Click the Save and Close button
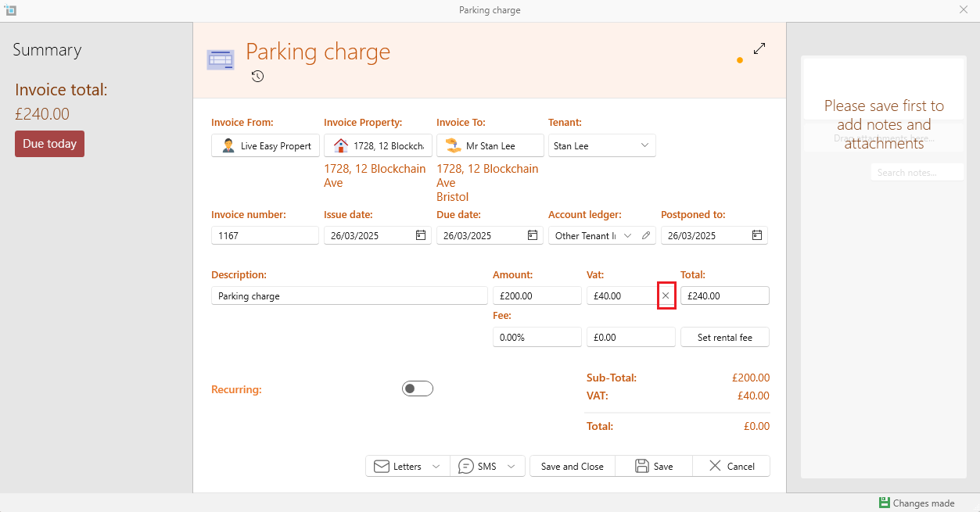This screenshot has width=980, height=512. 572,466
